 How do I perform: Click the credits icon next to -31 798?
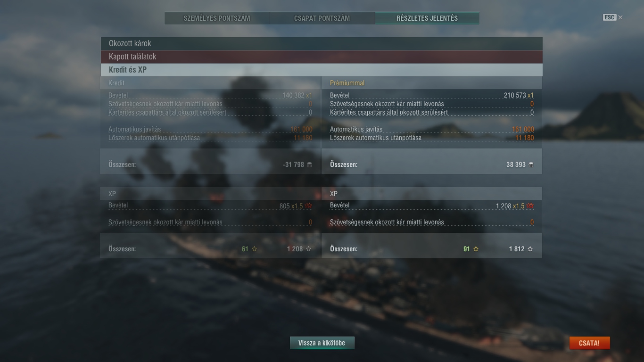[309, 165]
